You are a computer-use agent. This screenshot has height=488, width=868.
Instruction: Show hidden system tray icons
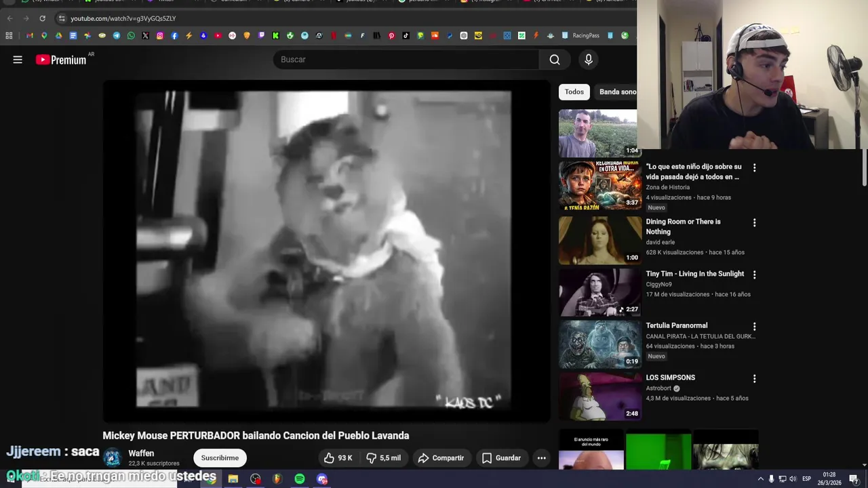pos(760,479)
